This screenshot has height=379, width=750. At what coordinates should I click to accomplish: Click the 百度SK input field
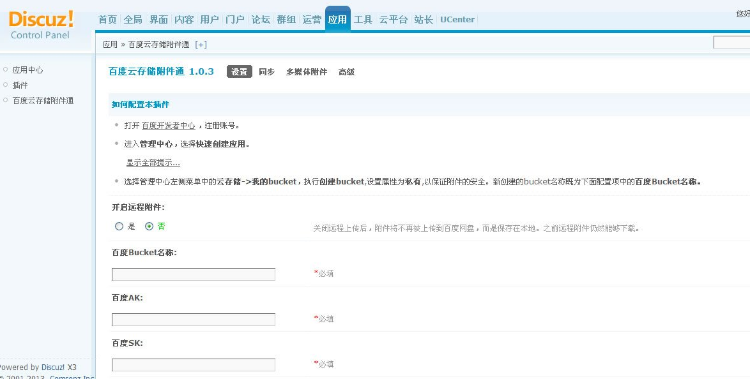(194, 365)
